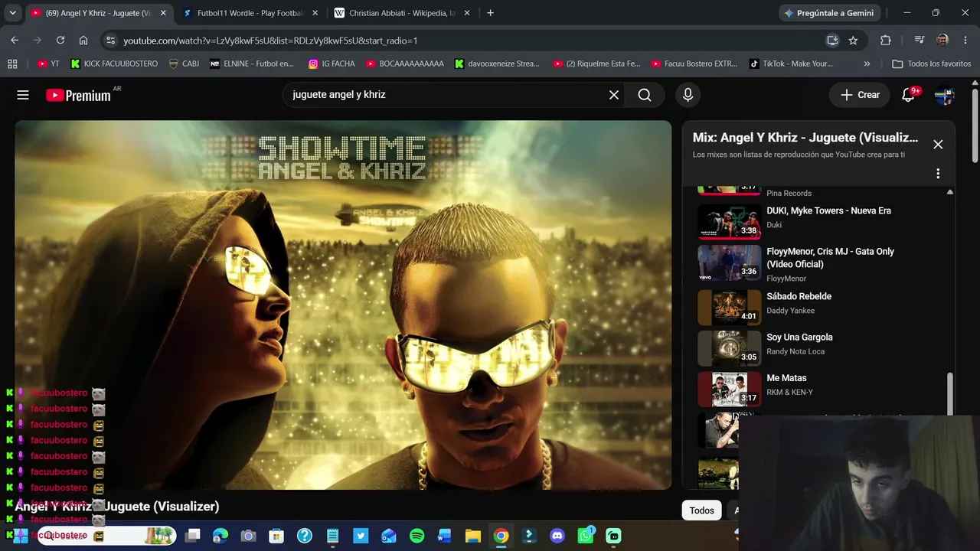Open Chrome media controls icon
The width and height of the screenshot is (980, 551).
[920, 41]
